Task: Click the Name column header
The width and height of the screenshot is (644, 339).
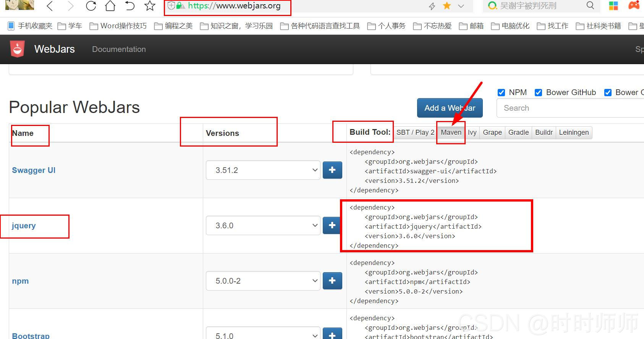Action: 23,133
